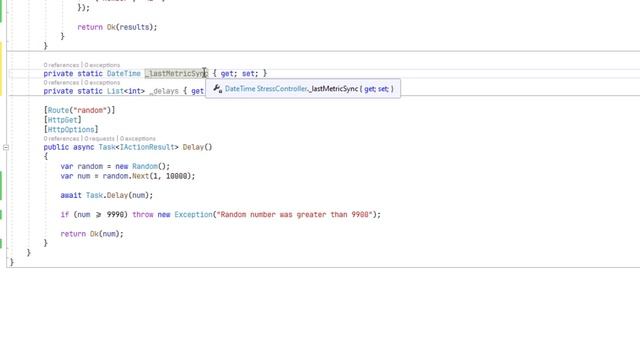This screenshot has height=360, width=640.
Task: Click the _lastMetricSync property name
Action: point(176,73)
